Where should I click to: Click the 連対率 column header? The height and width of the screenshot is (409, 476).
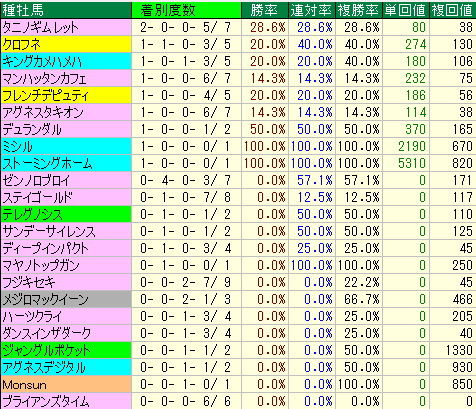(312, 10)
